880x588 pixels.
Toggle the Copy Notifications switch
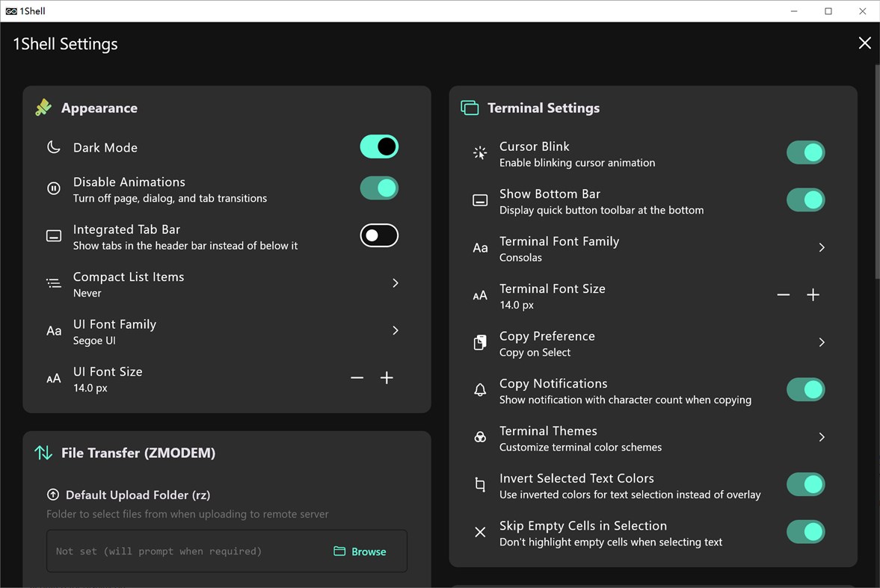click(805, 389)
